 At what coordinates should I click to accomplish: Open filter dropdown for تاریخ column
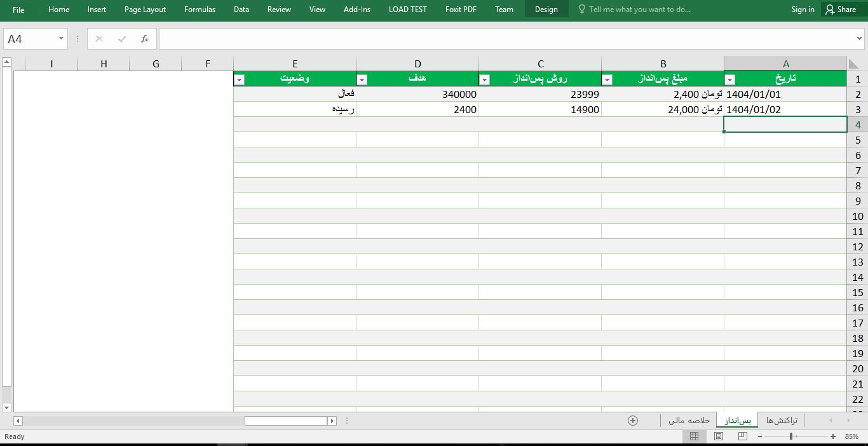click(x=730, y=79)
